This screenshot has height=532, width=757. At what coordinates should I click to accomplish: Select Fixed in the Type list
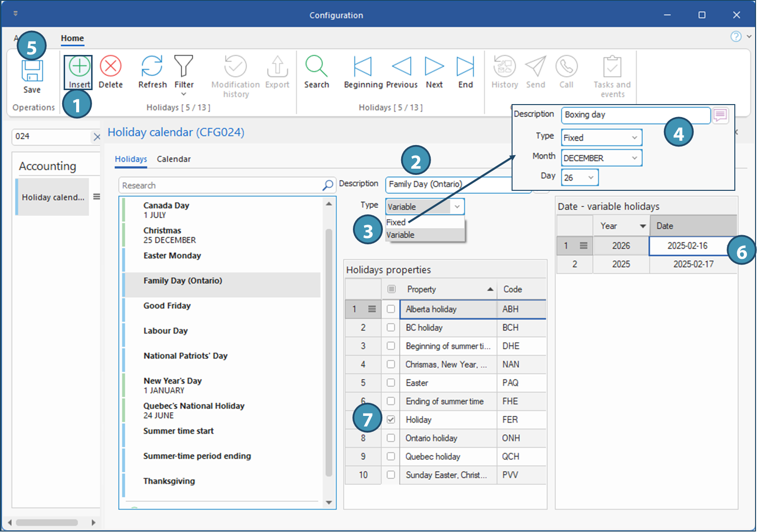pyautogui.click(x=396, y=222)
